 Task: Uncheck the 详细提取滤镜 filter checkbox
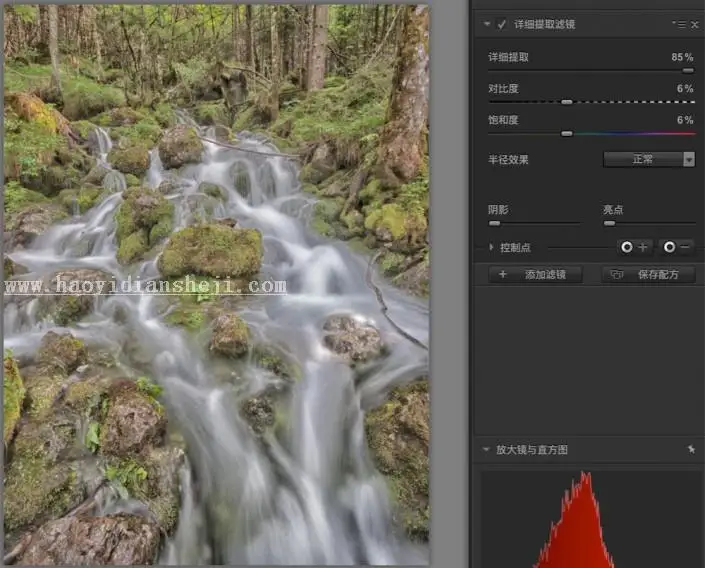[501, 24]
